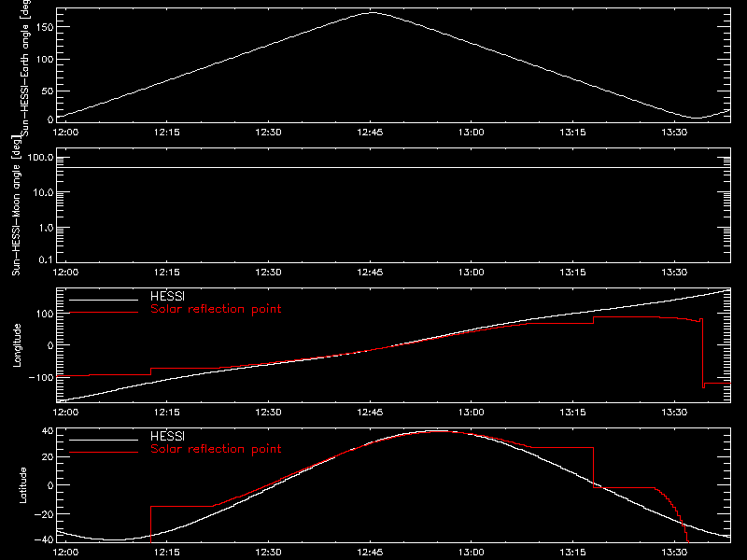Click the -40 tick on Latitude axis

pos(44,539)
